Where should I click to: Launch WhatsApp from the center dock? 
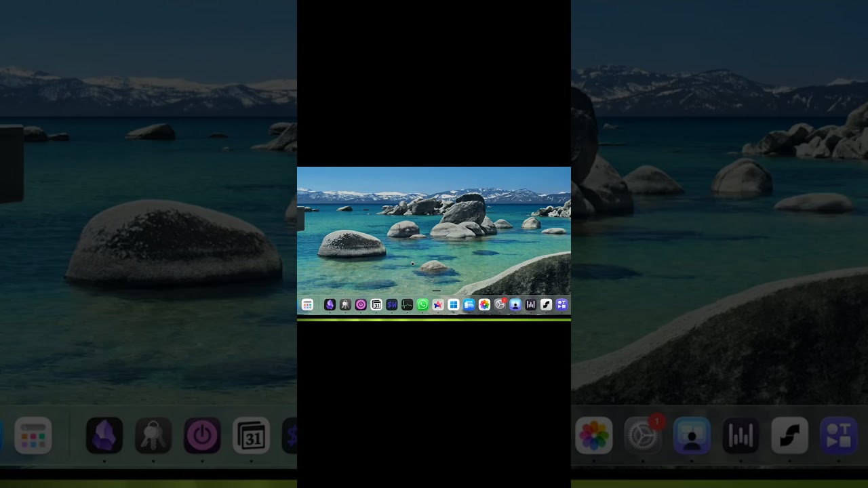[422, 305]
